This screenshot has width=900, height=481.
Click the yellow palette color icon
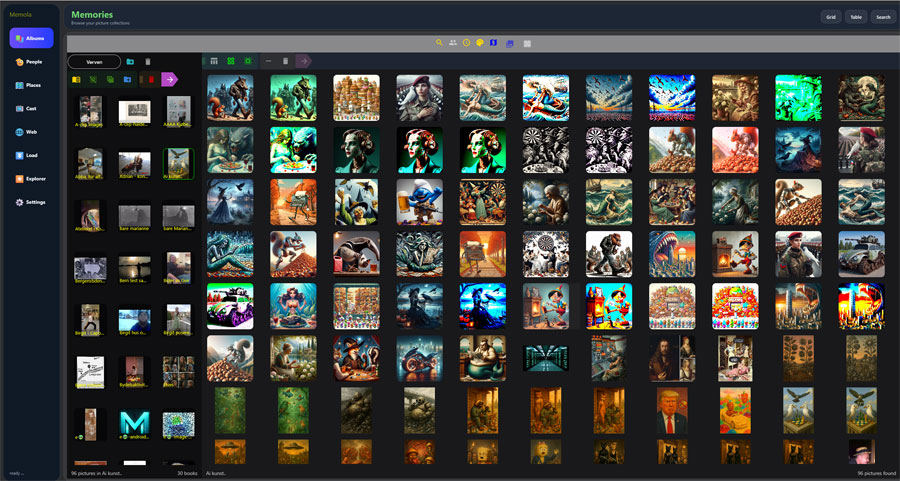pyautogui.click(x=480, y=42)
